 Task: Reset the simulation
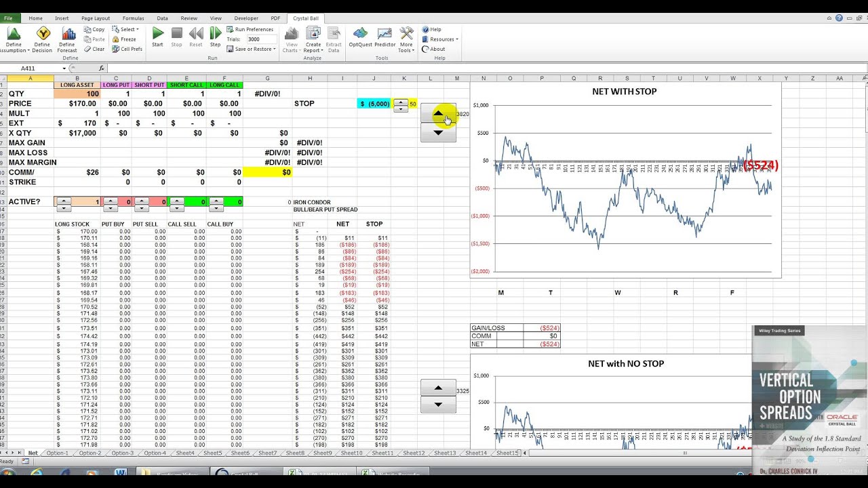tap(196, 37)
